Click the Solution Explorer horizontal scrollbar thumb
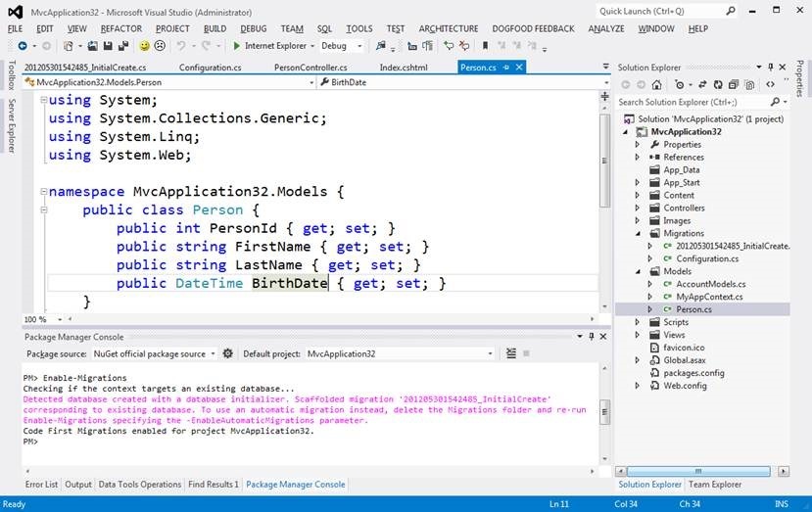Viewport: 812px width, 512px height. [x=698, y=471]
